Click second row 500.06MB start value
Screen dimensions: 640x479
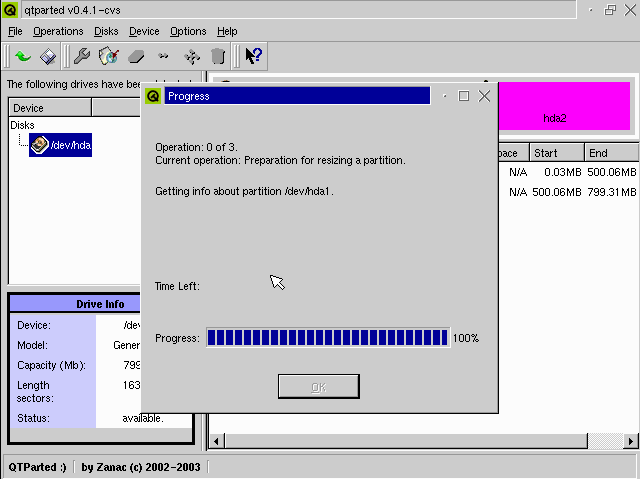tap(557, 192)
